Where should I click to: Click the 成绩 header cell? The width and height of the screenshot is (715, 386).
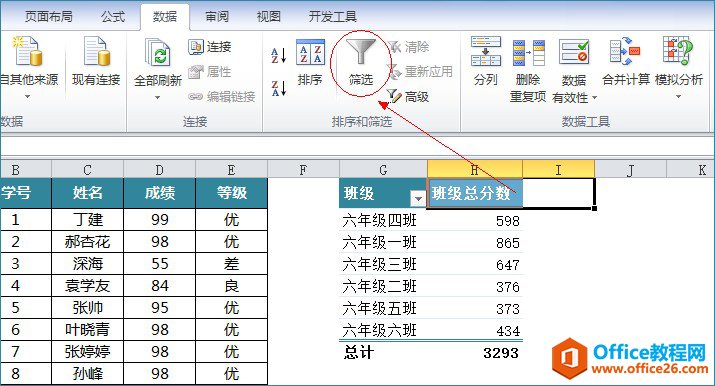tap(160, 193)
